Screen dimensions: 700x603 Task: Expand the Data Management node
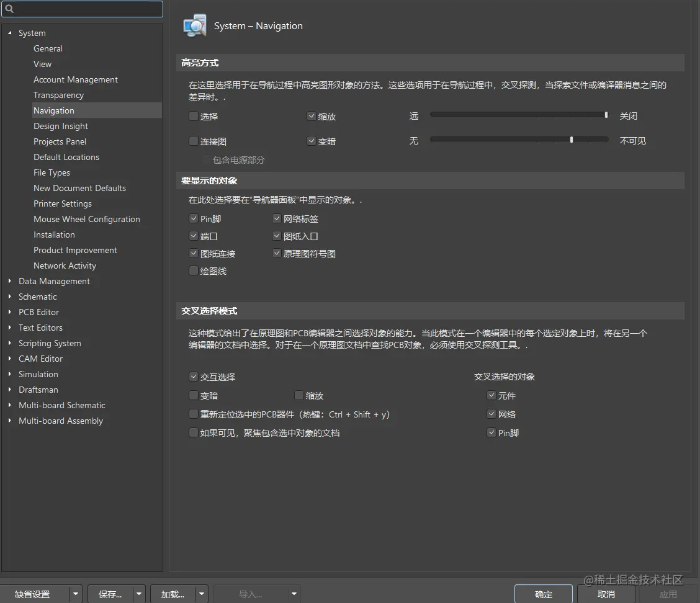[10, 281]
